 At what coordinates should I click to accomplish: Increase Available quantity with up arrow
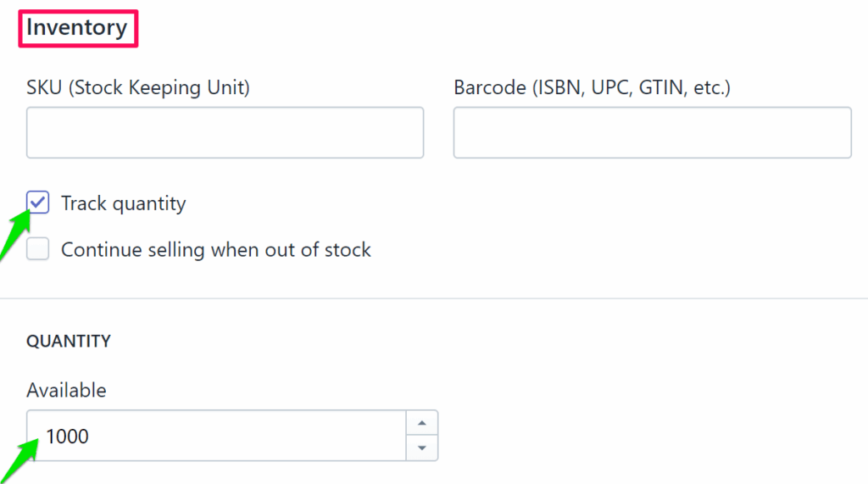(422, 422)
